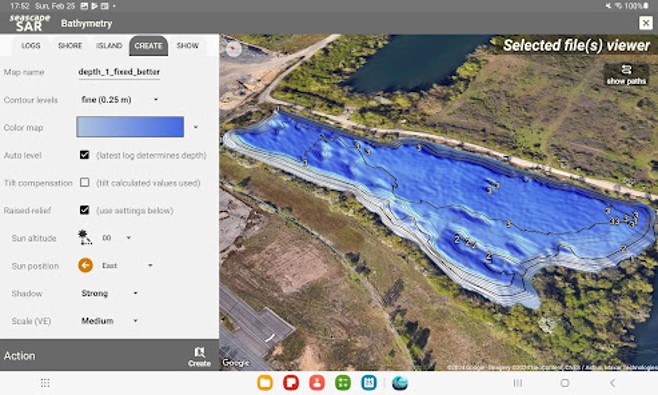The width and height of the screenshot is (658, 395).
Task: Open the Sun position East dropdown
Action: point(127,266)
